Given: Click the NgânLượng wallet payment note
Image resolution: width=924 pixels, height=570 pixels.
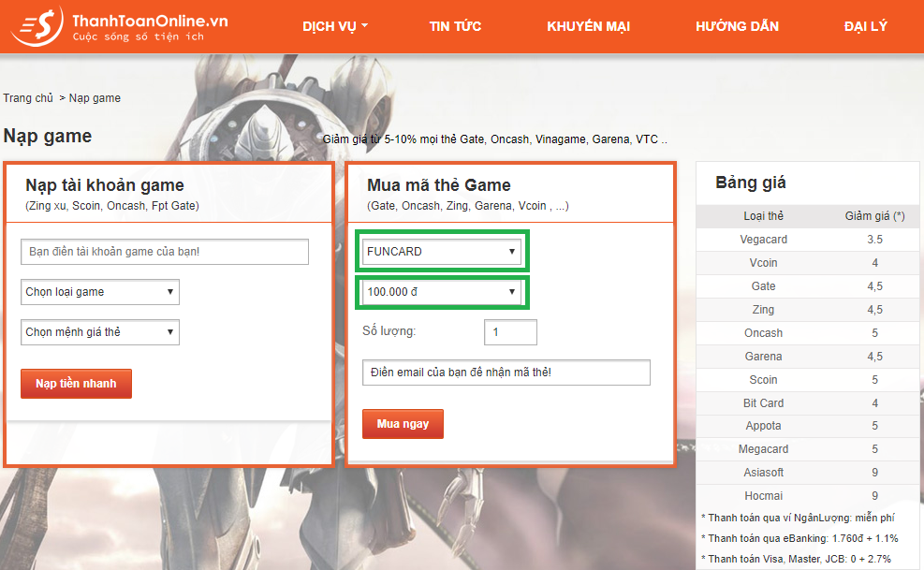Looking at the screenshot, I should point(798,518).
